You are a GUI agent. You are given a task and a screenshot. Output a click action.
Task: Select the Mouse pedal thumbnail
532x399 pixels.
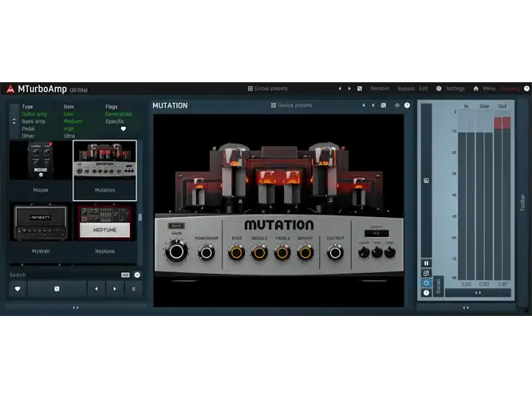pos(41,171)
